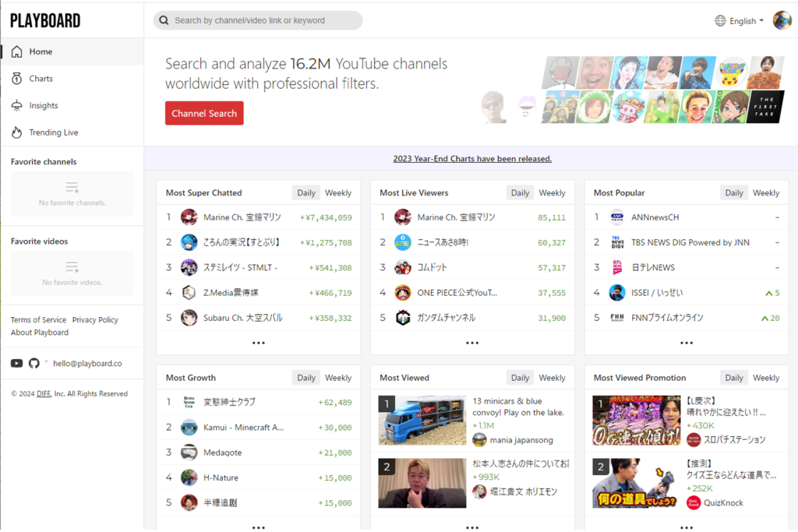The image size is (798, 532).
Task: Select the Charts icon in the sidebar
Action: [x=17, y=78]
